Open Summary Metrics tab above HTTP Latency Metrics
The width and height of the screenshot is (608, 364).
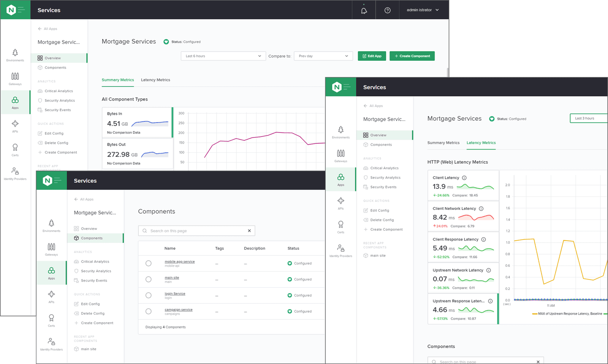point(443,143)
